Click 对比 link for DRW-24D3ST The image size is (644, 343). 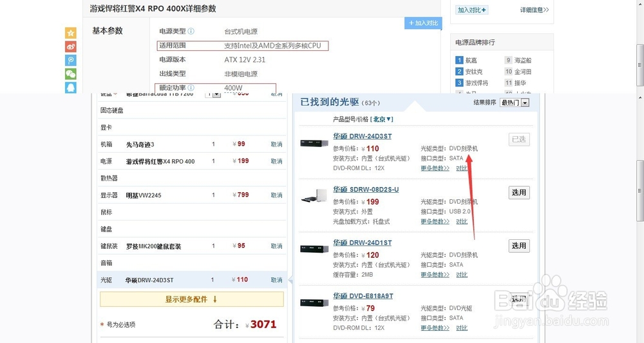[462, 168]
